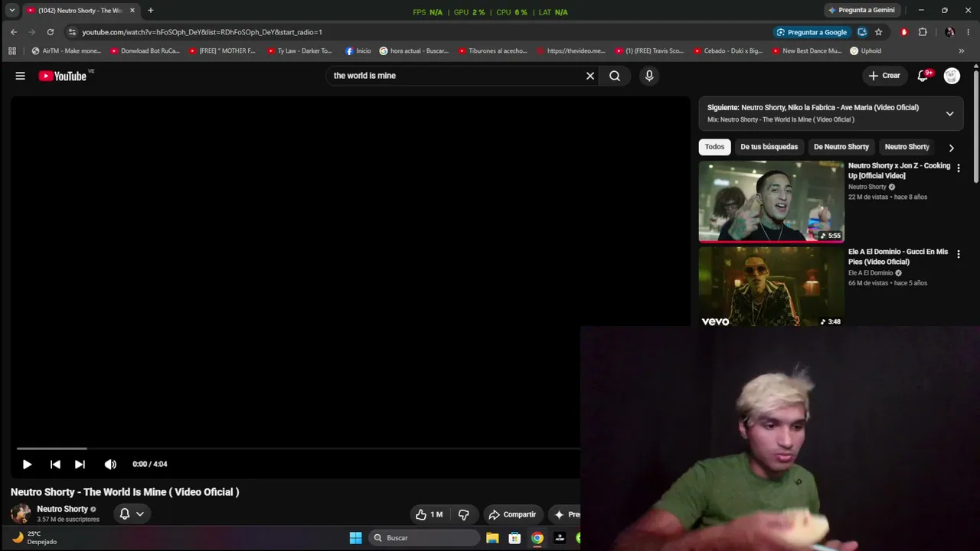This screenshot has width=980, height=551.
Task: Open Neutro Shorty channel avatar
Action: (x=21, y=514)
